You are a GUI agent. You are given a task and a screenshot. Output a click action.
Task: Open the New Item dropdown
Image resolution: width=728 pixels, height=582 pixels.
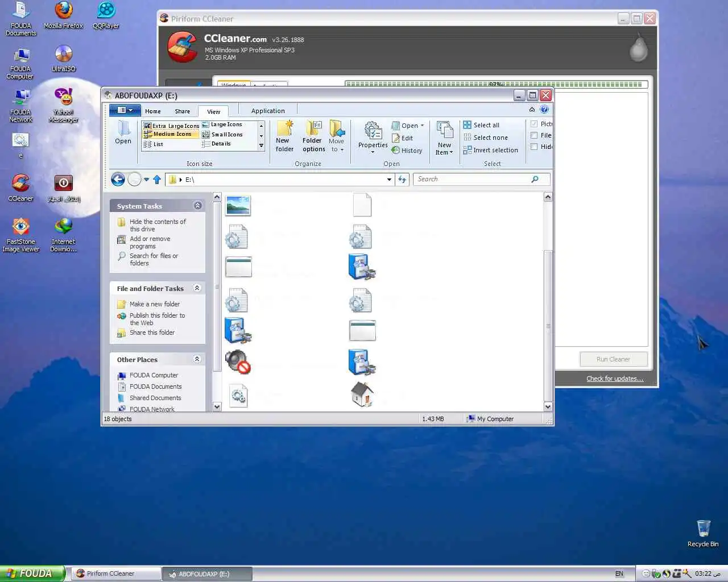tap(444, 138)
